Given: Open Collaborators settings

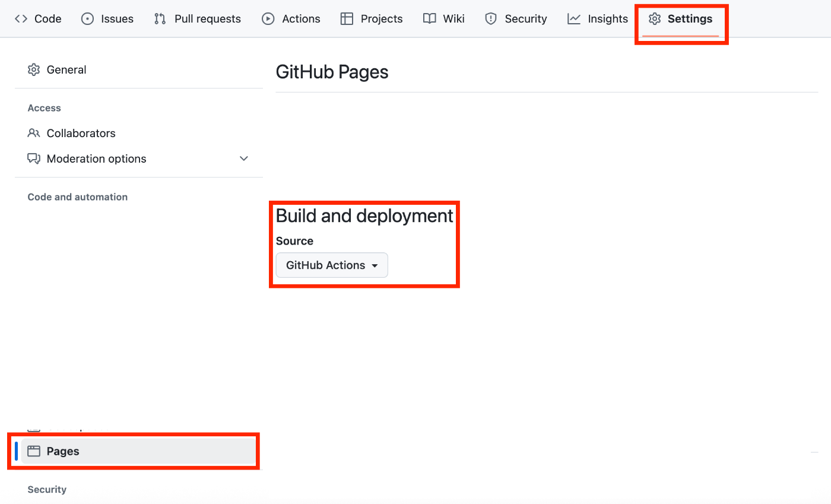Looking at the screenshot, I should point(139,133).
